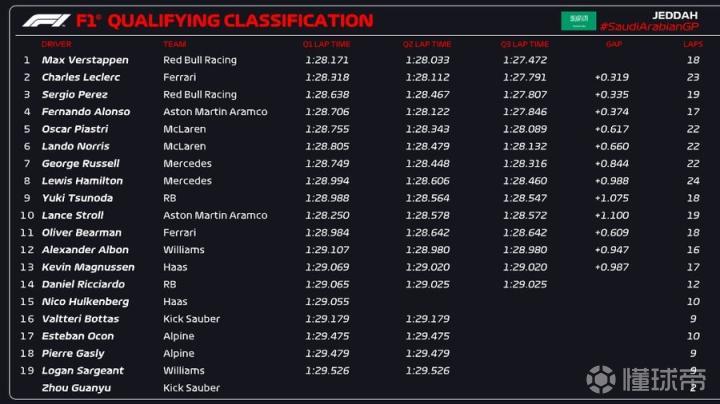720x404 pixels.
Task: Click Fernando Alonso in driver list
Action: click(86, 112)
